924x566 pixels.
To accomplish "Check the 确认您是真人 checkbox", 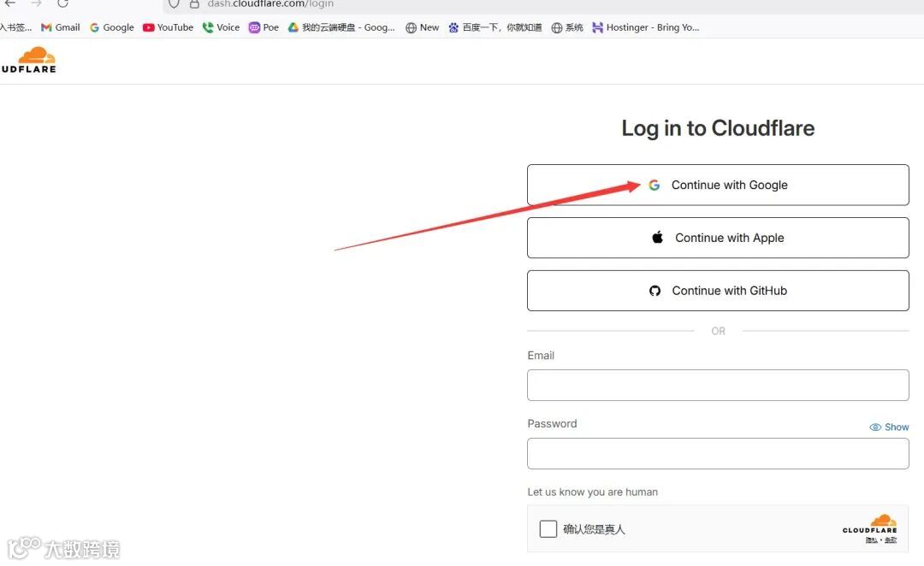I will 548,529.
